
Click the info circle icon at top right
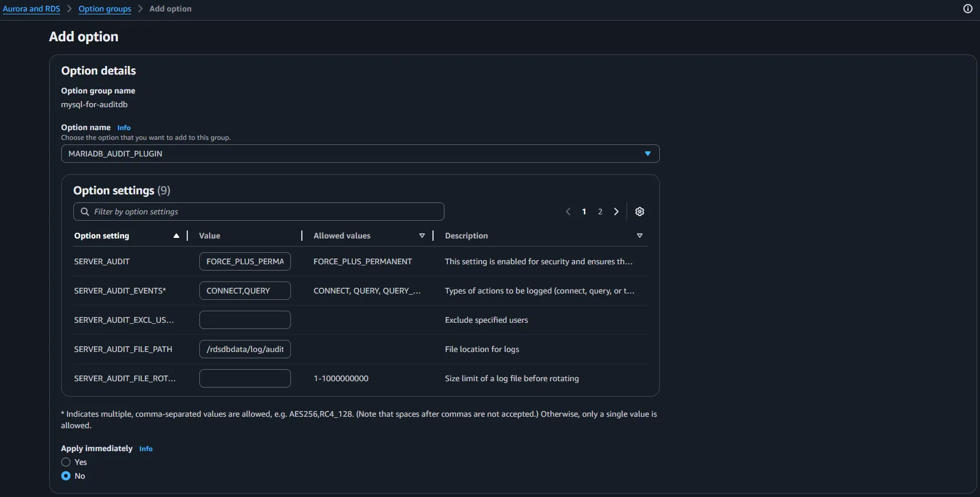[x=968, y=9]
